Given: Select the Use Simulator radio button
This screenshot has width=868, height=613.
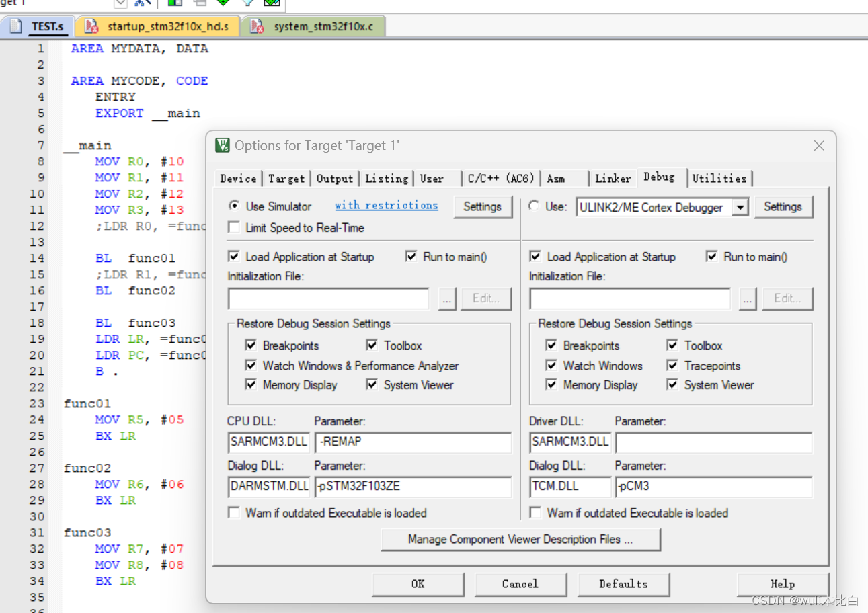Looking at the screenshot, I should (x=234, y=206).
